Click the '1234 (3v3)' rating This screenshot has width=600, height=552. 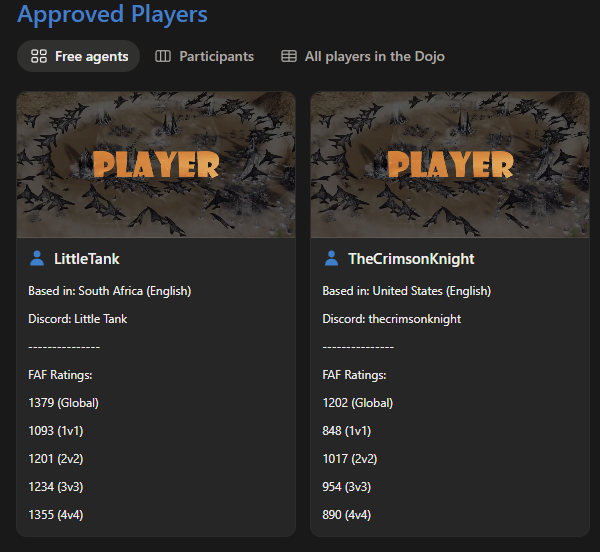click(x=56, y=487)
